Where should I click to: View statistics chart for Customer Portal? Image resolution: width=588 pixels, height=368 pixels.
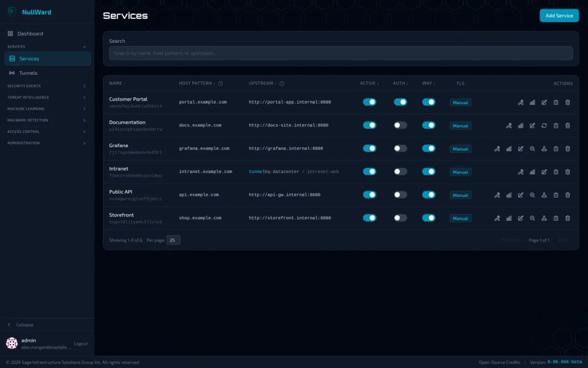point(532,102)
